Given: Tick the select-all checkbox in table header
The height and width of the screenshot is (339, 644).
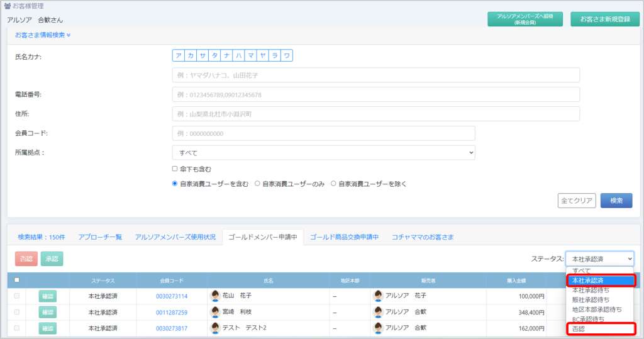Looking at the screenshot, I should [x=17, y=280].
